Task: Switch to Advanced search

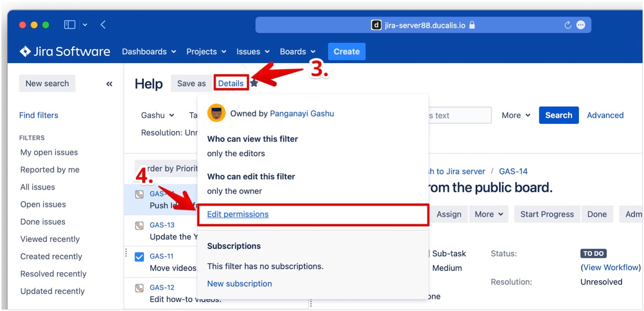Action: tap(605, 115)
